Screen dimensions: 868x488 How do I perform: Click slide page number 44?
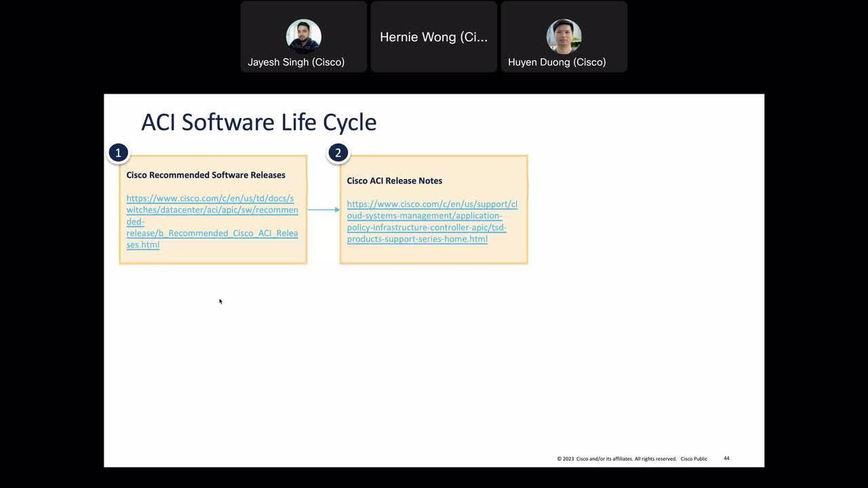[x=726, y=458]
